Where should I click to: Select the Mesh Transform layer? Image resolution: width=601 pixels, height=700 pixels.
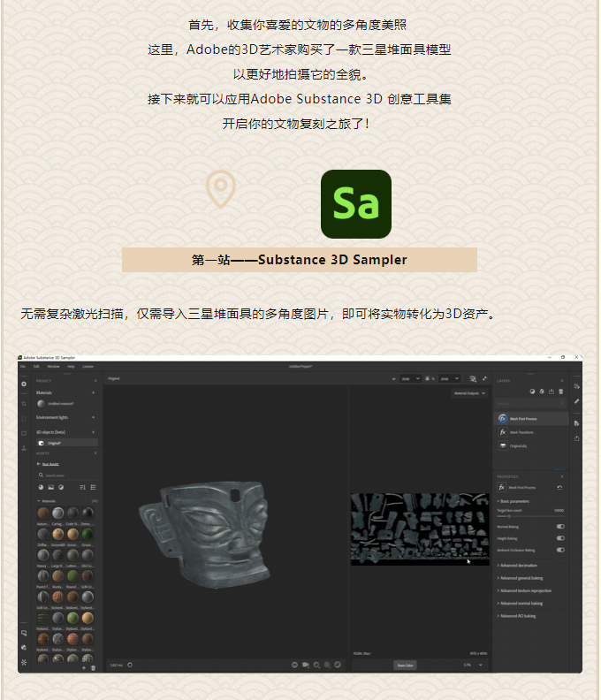531,432
